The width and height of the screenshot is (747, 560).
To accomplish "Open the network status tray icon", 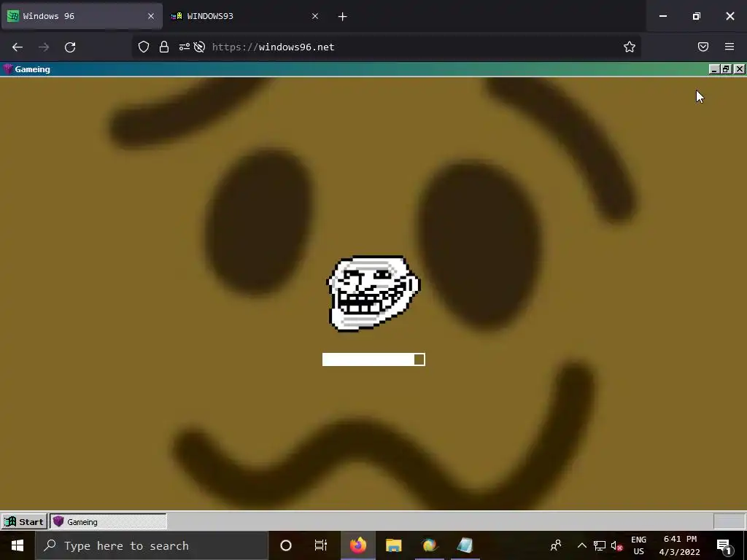I will click(600, 545).
